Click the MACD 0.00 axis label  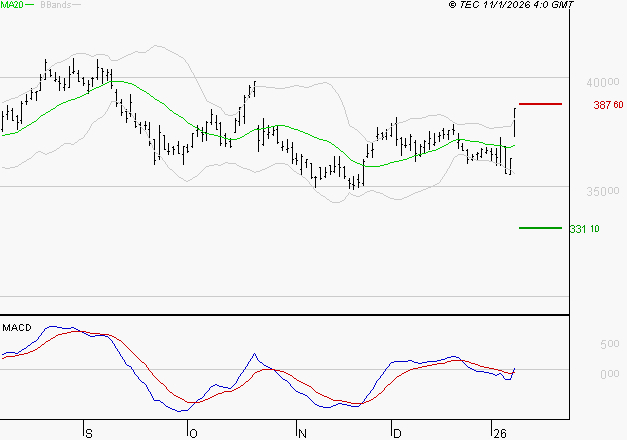coord(610,374)
